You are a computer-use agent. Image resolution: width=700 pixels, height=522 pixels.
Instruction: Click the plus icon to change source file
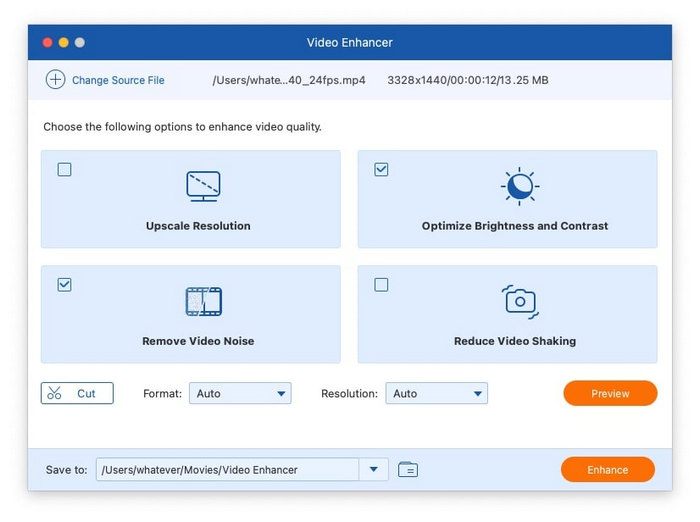(55, 80)
